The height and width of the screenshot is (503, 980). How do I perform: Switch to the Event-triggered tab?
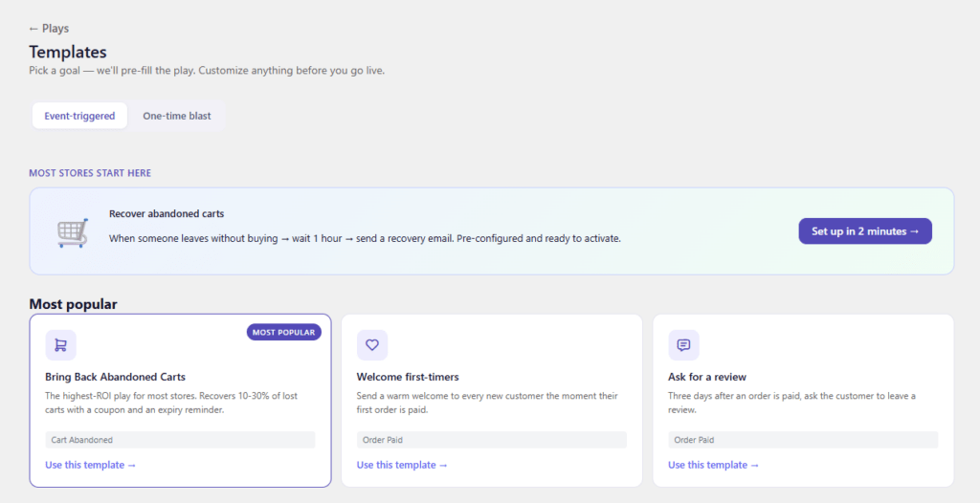(79, 117)
